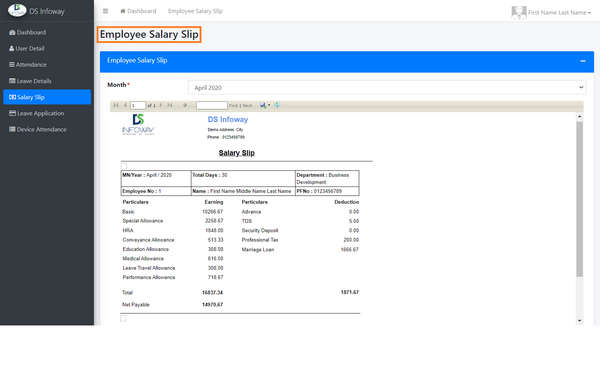Click the Net Payable amount value

[212, 305]
